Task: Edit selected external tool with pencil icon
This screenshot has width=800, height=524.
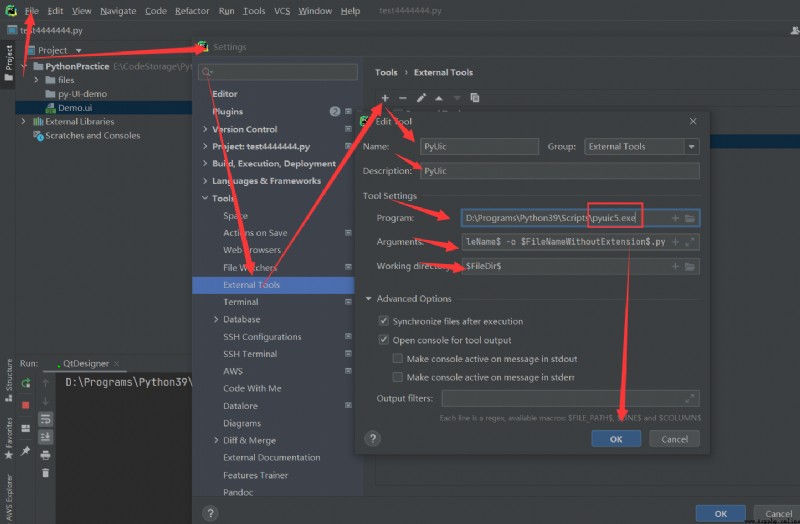Action: 421,97
